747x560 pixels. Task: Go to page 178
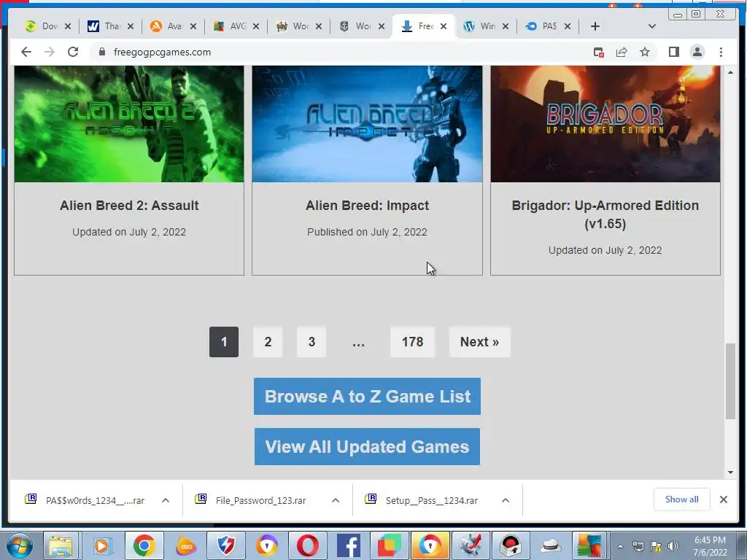coord(413,341)
